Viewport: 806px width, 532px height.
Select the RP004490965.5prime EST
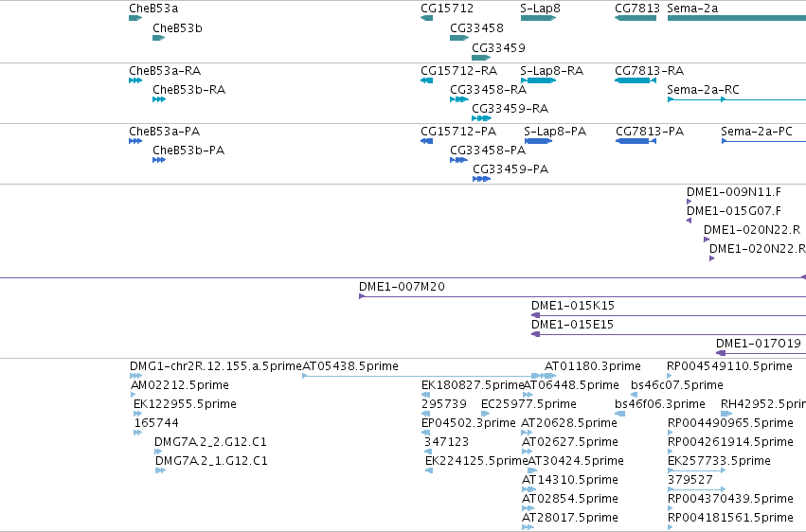[671, 434]
